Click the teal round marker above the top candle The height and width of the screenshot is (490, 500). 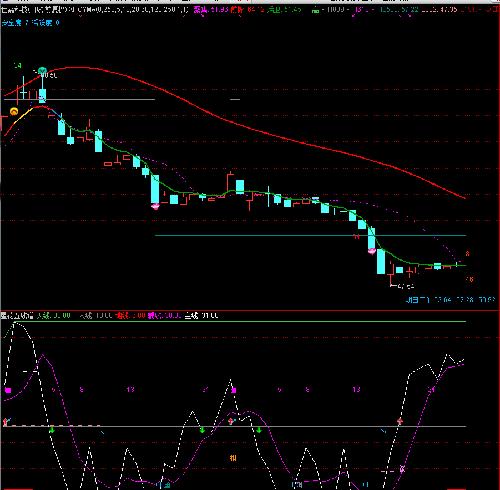point(42,71)
